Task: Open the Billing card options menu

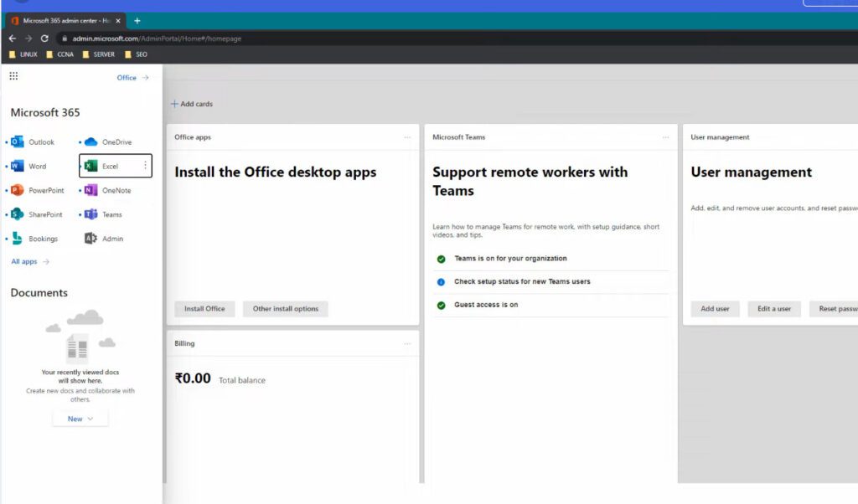Action: [407, 344]
